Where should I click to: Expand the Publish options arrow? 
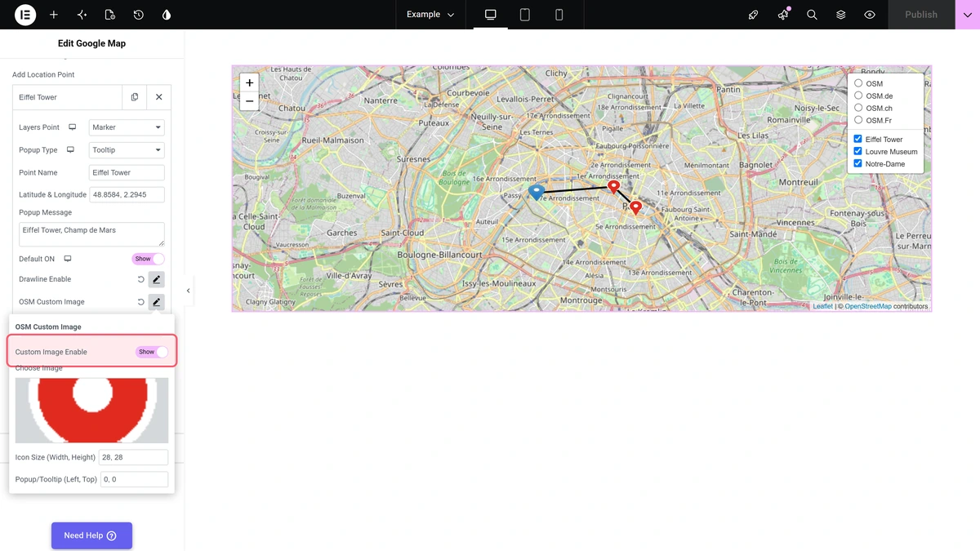pos(968,15)
